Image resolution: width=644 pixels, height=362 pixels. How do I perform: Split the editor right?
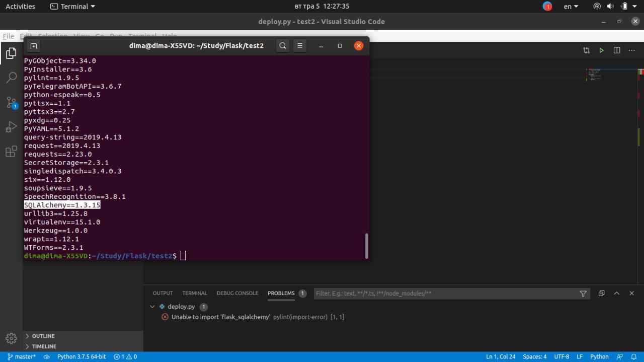point(617,50)
